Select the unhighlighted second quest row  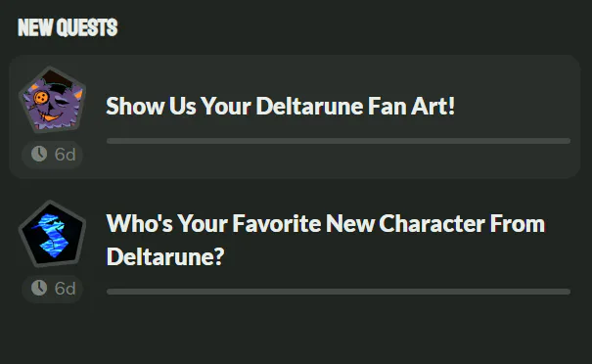[x=295, y=251]
